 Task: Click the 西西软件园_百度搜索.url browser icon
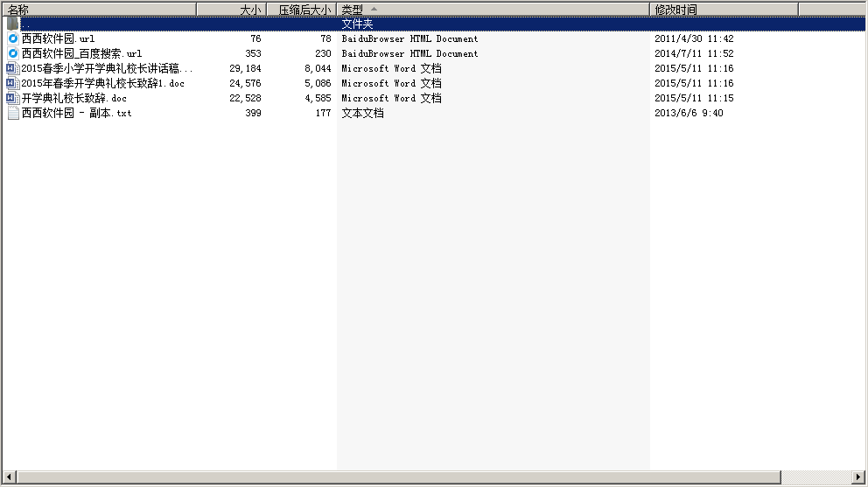pyautogui.click(x=13, y=53)
